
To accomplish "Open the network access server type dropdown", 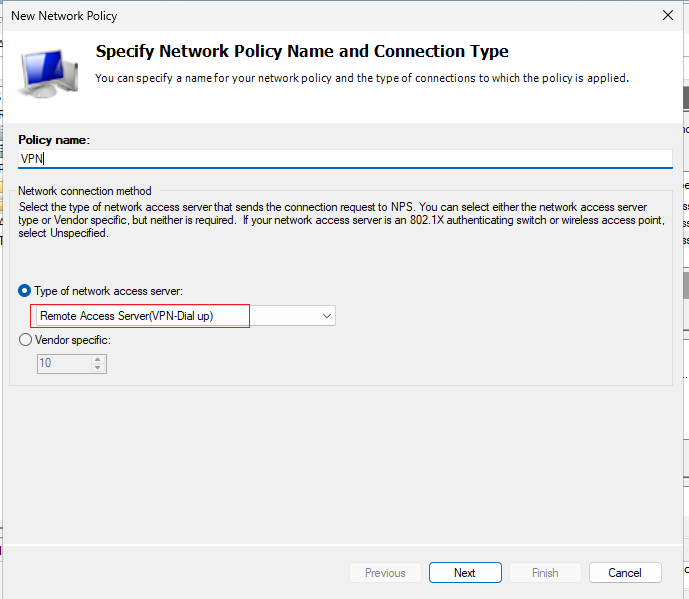I will point(326,316).
